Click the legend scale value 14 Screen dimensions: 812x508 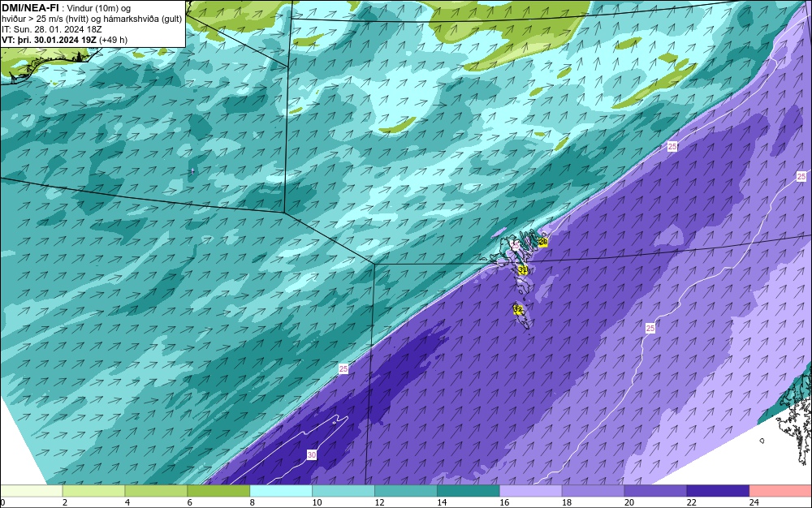click(x=442, y=502)
